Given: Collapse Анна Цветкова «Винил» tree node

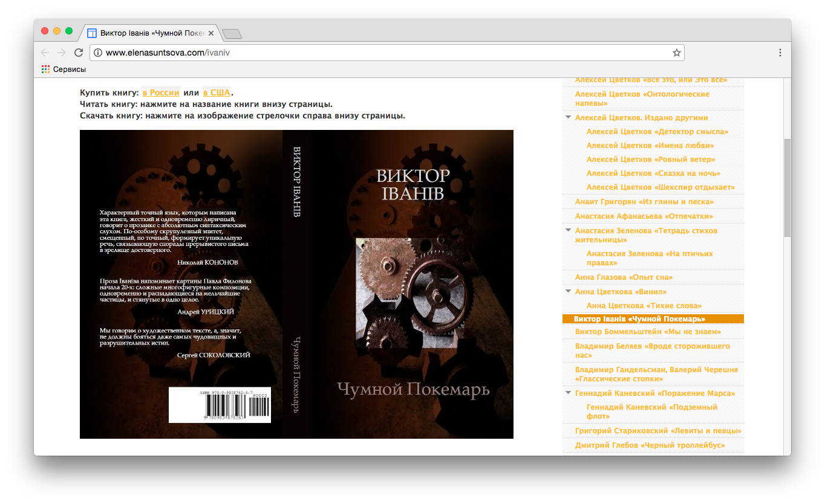Looking at the screenshot, I should click(568, 291).
